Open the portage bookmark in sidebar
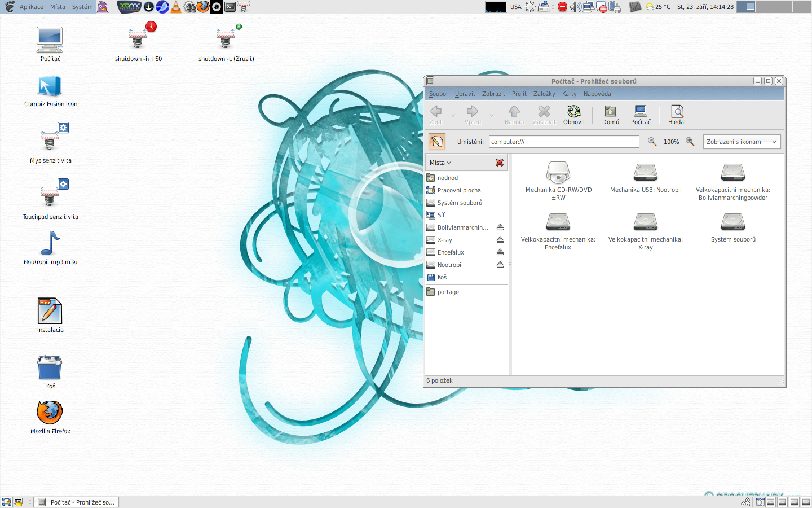The width and height of the screenshot is (812, 508). tap(448, 292)
